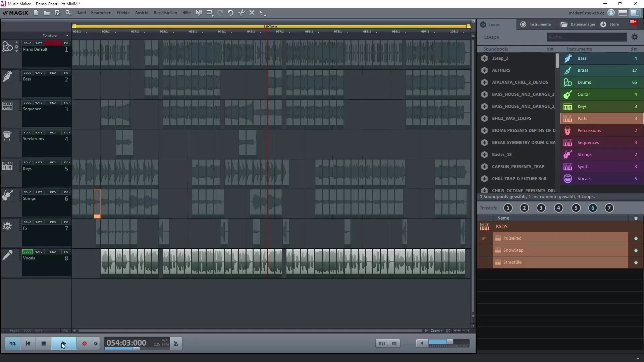The width and height of the screenshot is (644, 362).
Task: Open FX dropdown on Keys track
Action: pyautogui.click(x=67, y=163)
